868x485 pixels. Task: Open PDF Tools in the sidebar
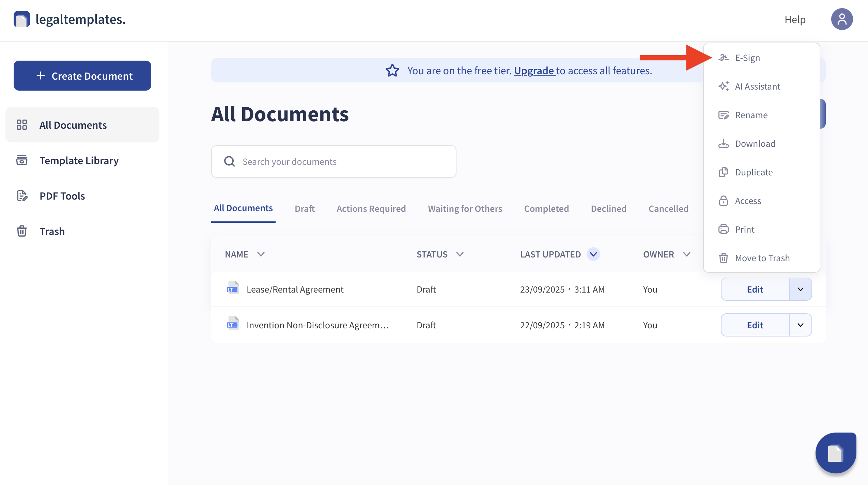[x=62, y=196]
